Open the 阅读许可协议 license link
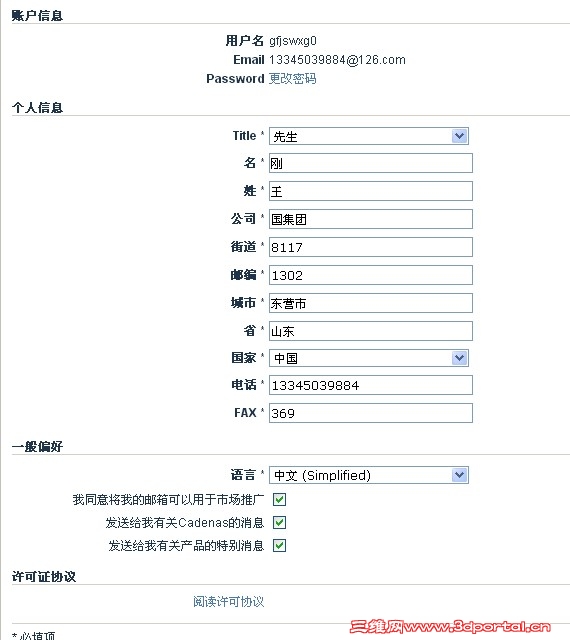Screen dimensions: 570x640 pos(229,601)
